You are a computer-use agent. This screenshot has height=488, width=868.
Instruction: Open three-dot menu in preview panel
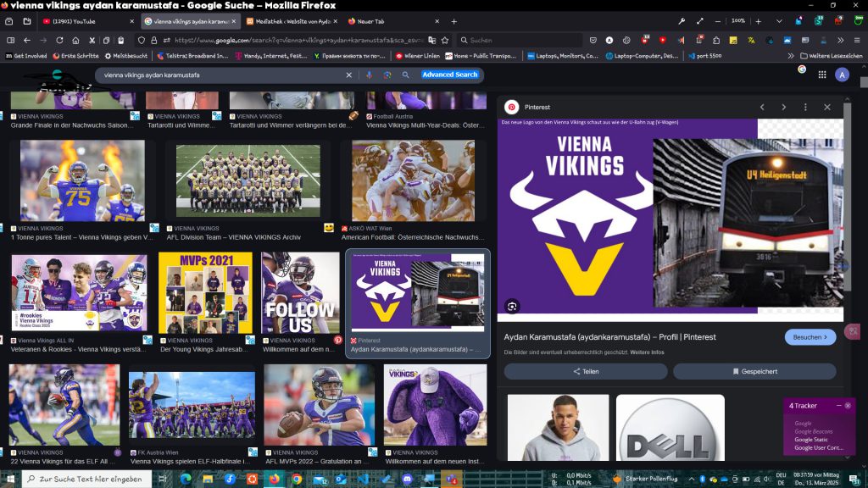coord(805,108)
